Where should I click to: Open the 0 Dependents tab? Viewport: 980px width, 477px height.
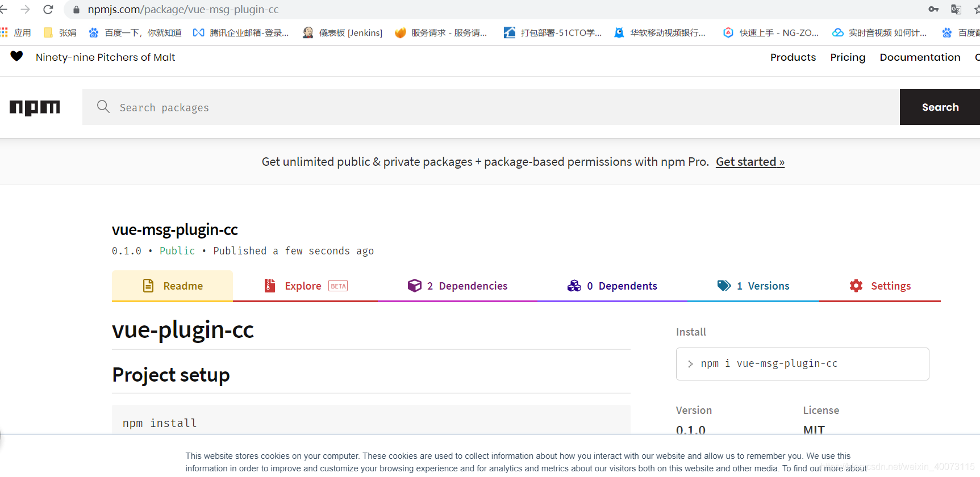click(x=612, y=286)
